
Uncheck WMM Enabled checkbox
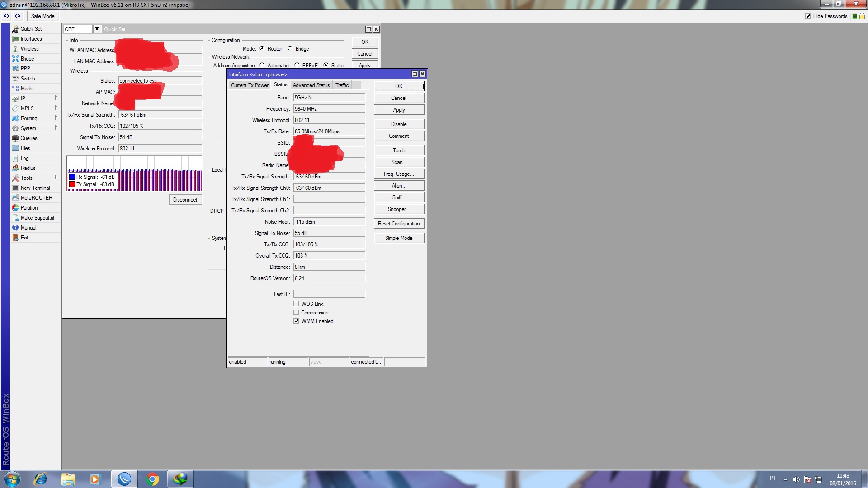296,321
